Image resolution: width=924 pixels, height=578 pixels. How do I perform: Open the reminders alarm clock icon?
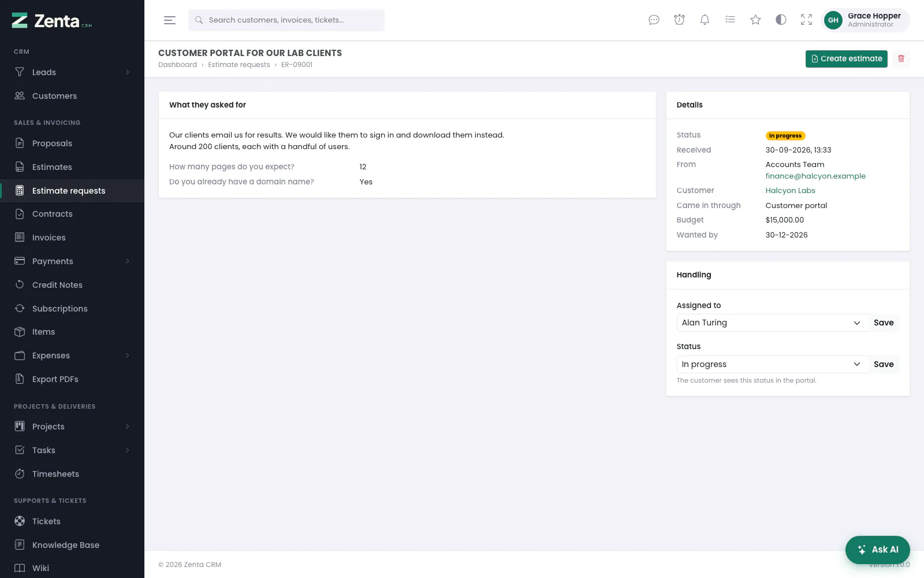[x=679, y=20]
